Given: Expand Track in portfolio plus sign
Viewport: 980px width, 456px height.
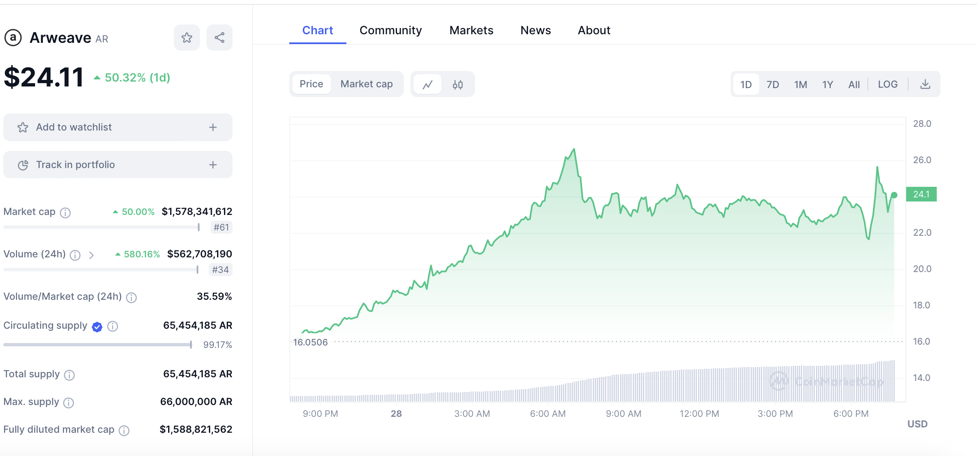Looking at the screenshot, I should click(x=213, y=165).
